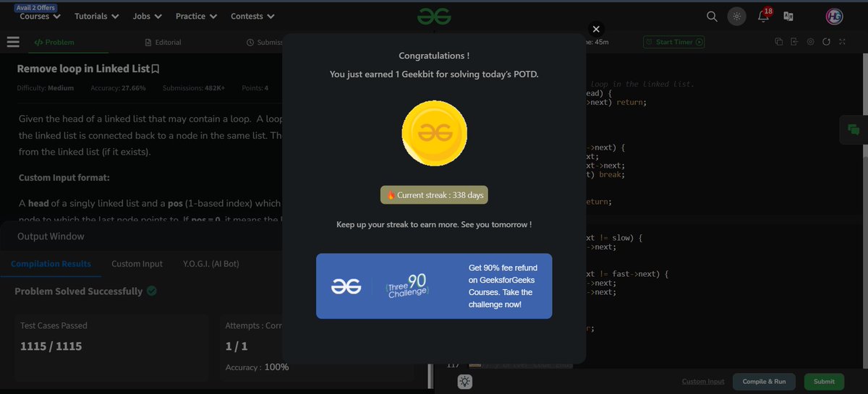This screenshot has height=394, width=868.
Task: Click the Points: 4 label
Action: [x=255, y=88]
